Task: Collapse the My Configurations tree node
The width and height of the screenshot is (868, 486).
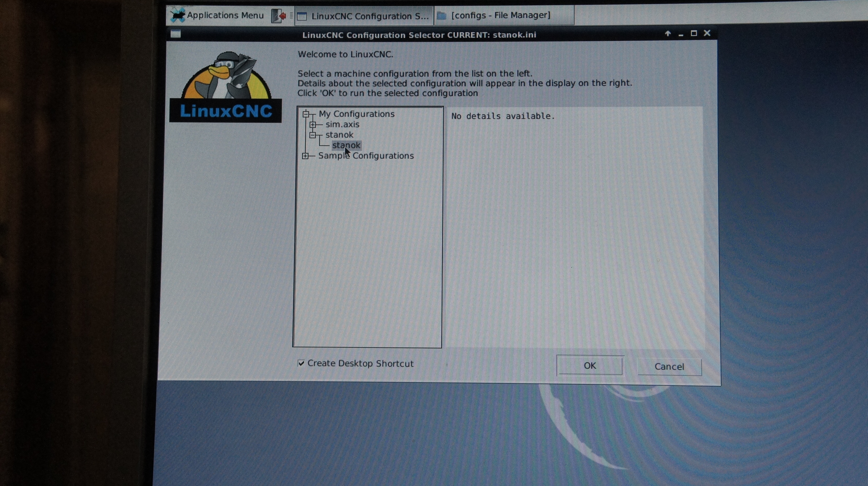Action: click(306, 114)
